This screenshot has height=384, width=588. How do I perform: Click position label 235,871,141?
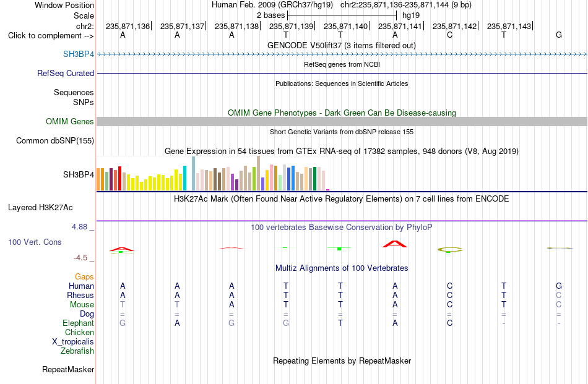[x=400, y=26]
